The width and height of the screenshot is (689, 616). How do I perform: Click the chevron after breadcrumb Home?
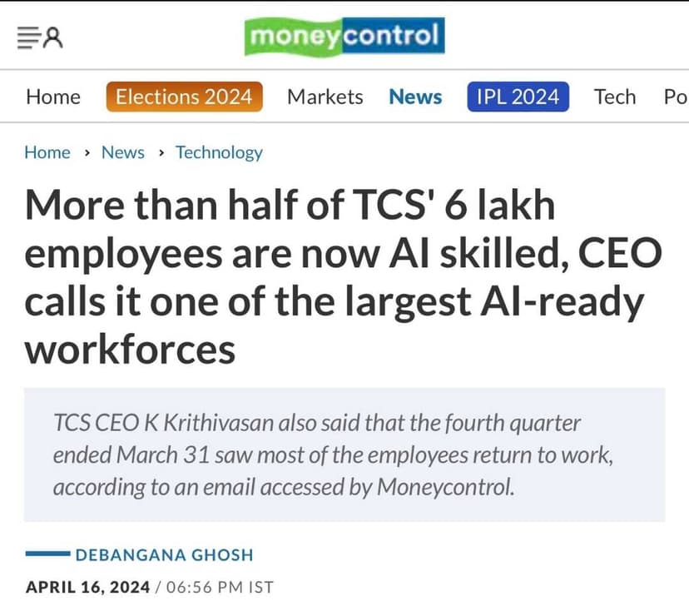point(87,153)
